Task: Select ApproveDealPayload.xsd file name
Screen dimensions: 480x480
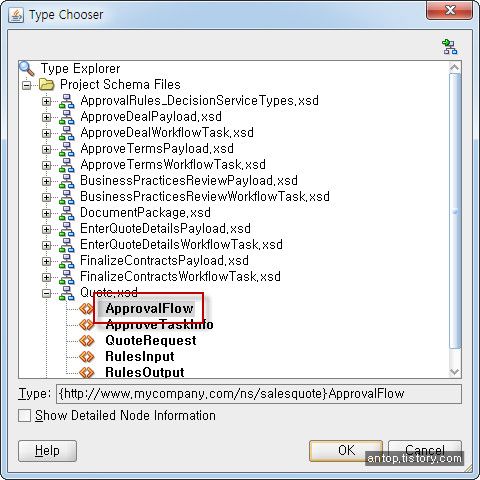Action: coord(151,117)
